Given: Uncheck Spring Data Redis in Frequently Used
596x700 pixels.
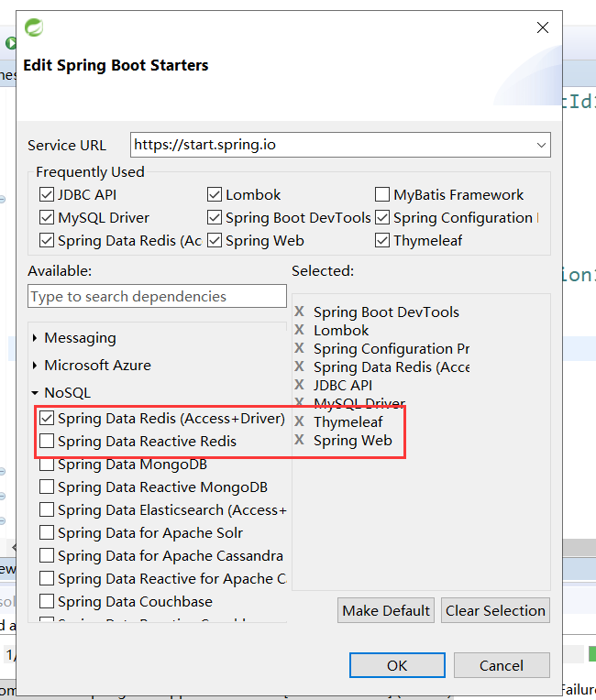Looking at the screenshot, I should coord(47,240).
